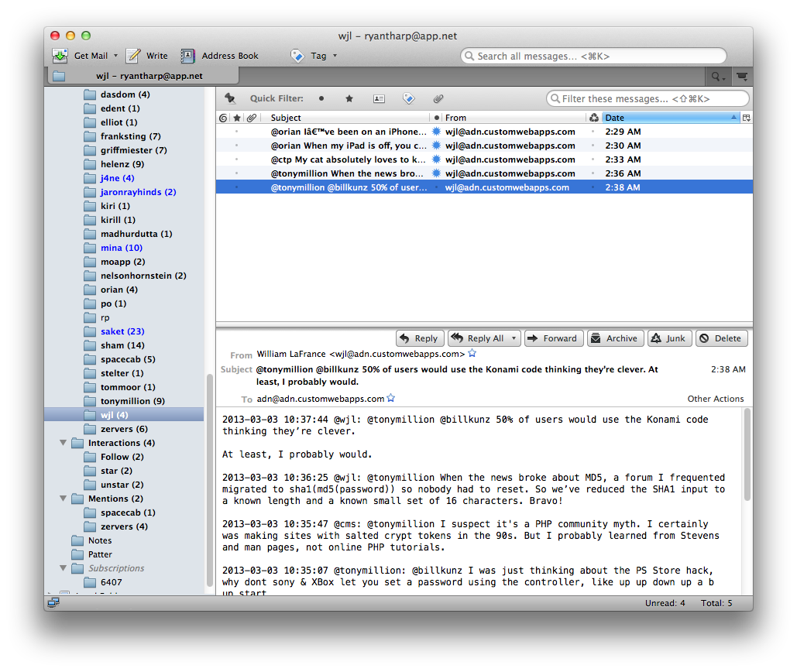The height and width of the screenshot is (672, 797).
Task: Archive the selected message
Action: pyautogui.click(x=616, y=338)
